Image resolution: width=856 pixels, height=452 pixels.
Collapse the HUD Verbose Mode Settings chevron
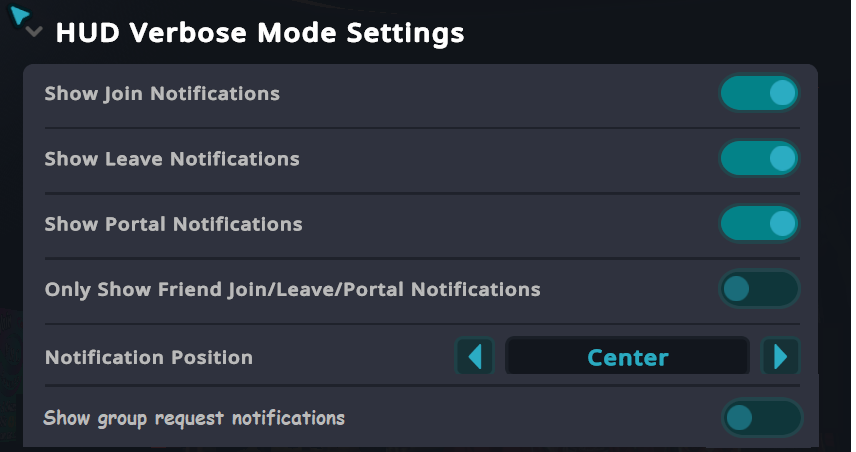pos(36,33)
